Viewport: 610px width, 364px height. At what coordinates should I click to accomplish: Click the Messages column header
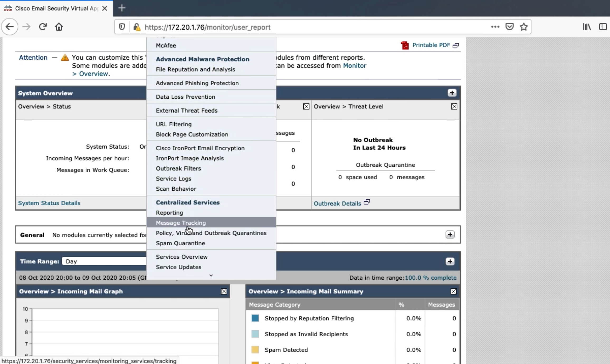click(441, 305)
